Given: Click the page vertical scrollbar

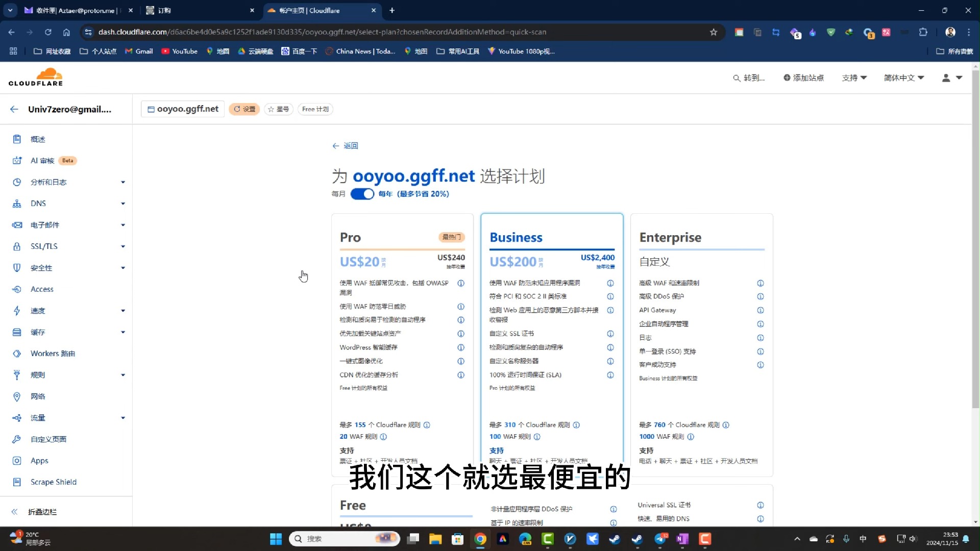Looking at the screenshot, I should tap(975, 240).
